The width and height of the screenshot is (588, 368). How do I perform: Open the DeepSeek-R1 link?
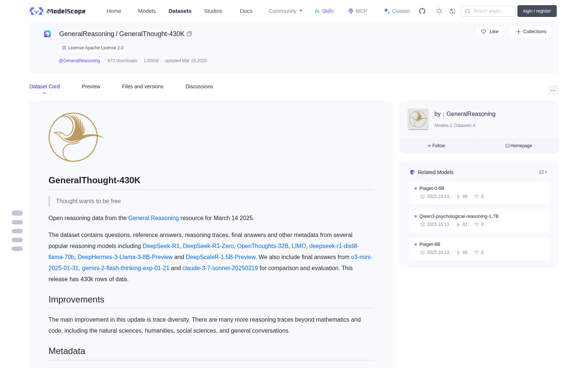(x=161, y=246)
